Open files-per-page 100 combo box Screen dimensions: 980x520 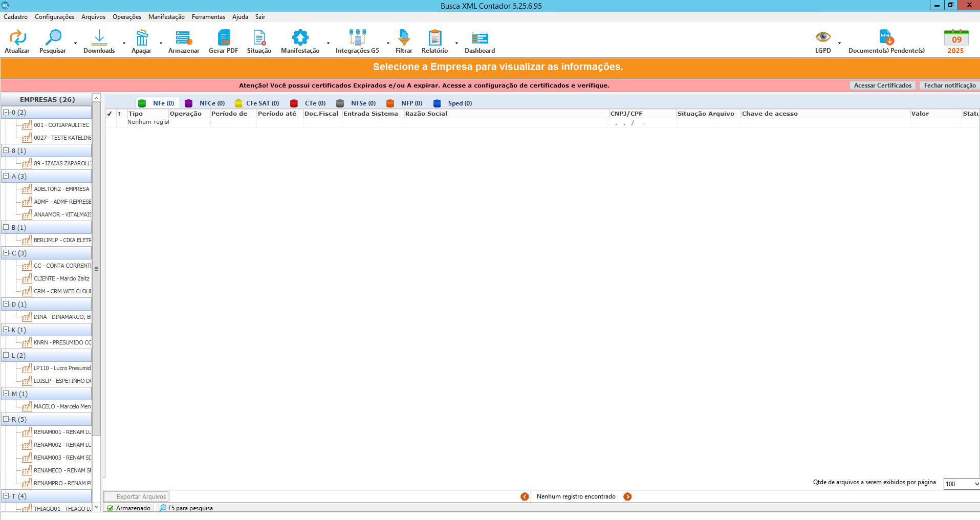(962, 484)
